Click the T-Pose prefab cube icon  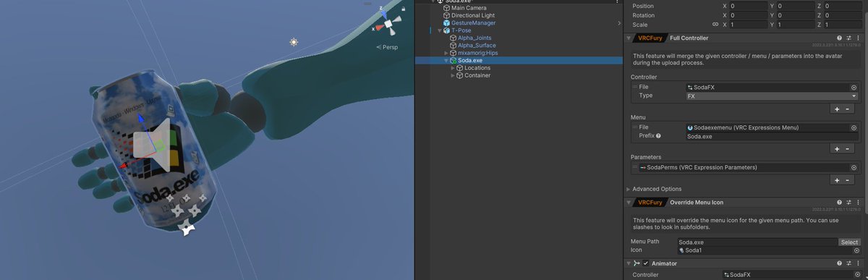coord(446,30)
